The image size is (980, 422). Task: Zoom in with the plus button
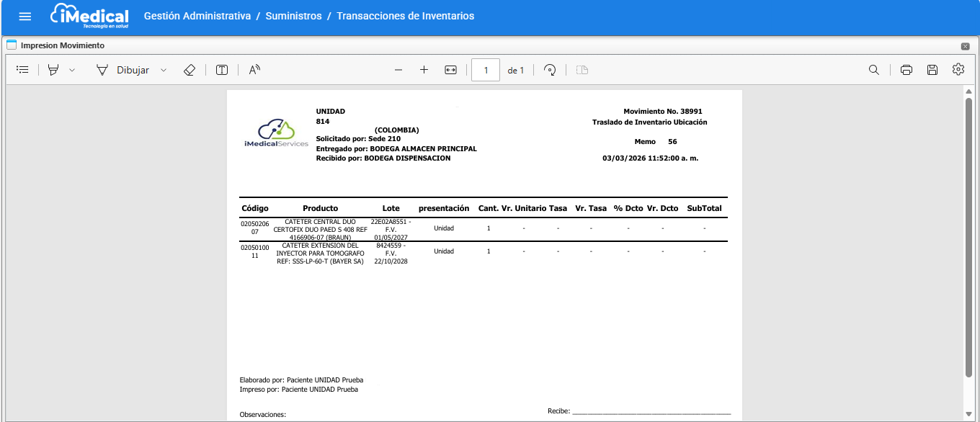pos(424,70)
